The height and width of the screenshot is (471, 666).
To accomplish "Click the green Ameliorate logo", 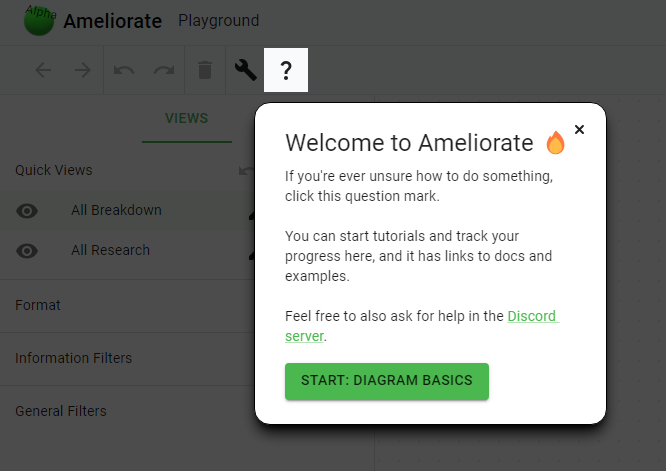I will (39, 21).
